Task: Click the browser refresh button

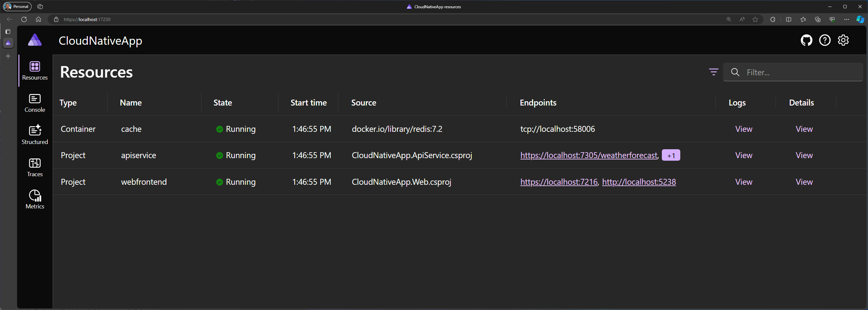Action: coord(24,19)
